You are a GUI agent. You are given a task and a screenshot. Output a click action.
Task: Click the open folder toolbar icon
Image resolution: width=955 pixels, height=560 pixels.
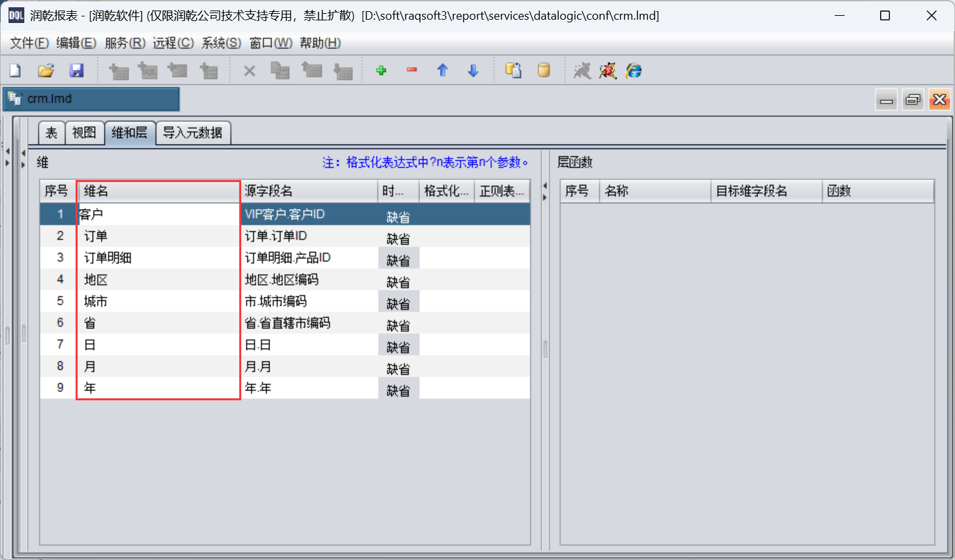click(x=46, y=70)
